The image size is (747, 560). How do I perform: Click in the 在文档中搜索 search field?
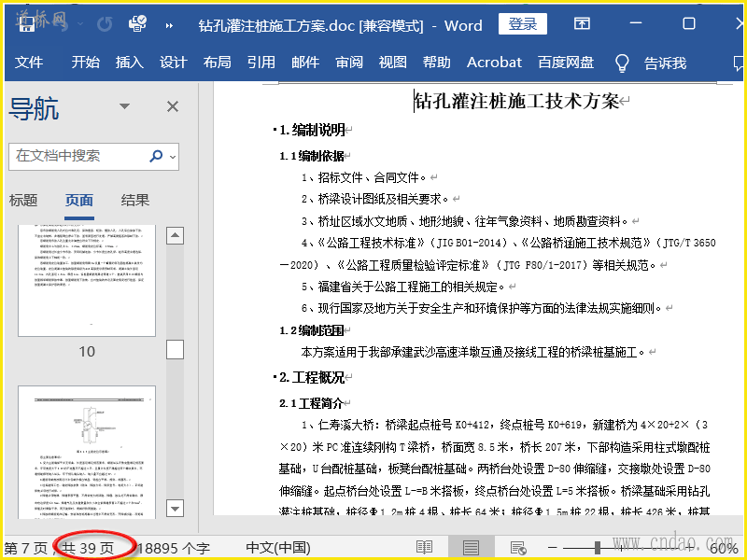(x=75, y=156)
